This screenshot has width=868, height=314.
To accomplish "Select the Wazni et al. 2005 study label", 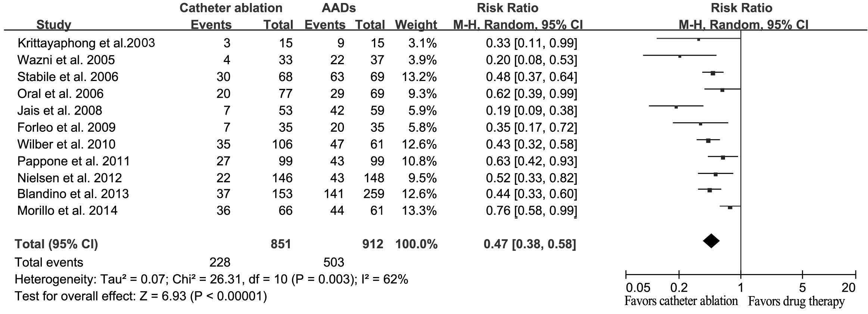I will pos(66,60).
